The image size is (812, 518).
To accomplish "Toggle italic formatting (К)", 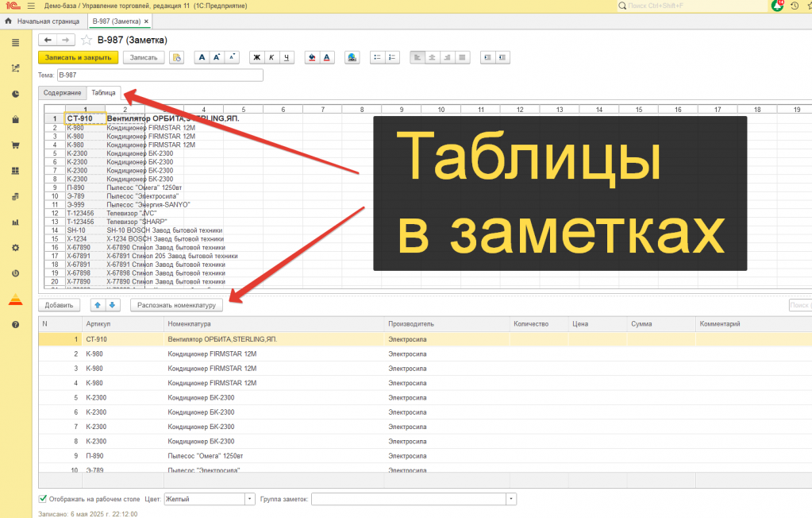I will 271,57.
